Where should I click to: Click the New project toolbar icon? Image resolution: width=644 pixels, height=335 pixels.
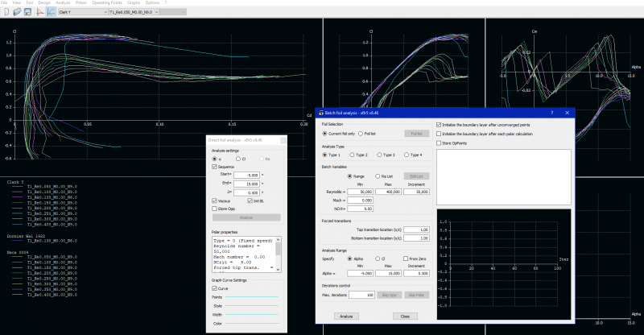coord(5,13)
